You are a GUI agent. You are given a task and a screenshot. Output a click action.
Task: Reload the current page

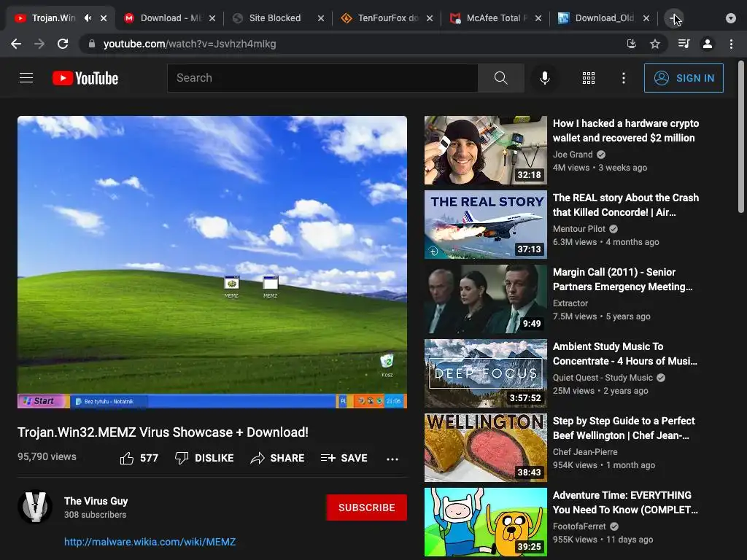63,44
